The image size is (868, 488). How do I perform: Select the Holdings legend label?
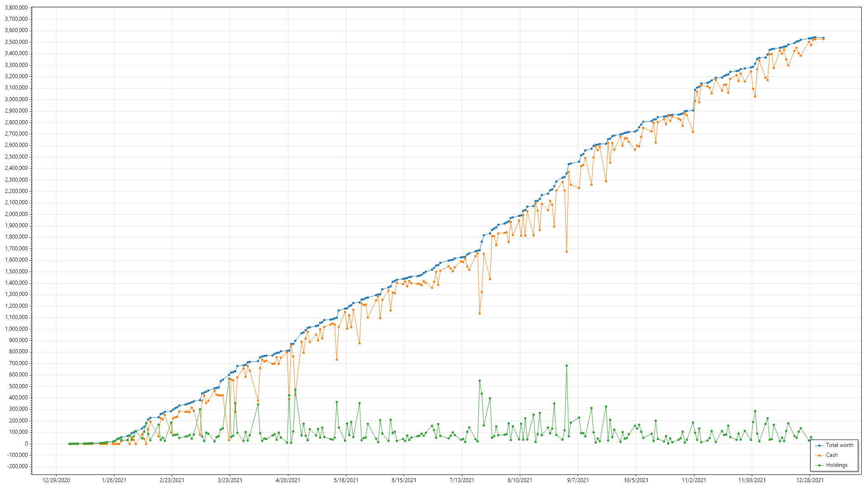[x=837, y=465]
